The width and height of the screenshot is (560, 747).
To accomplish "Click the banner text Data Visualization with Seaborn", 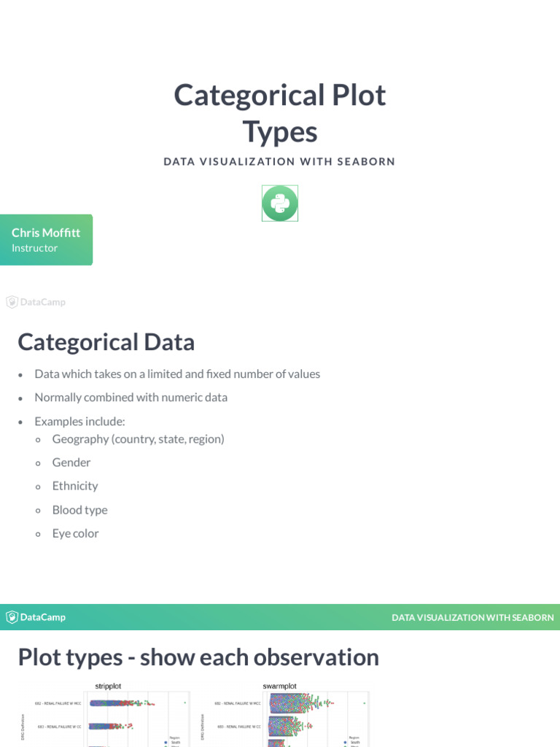I will pos(472,617).
